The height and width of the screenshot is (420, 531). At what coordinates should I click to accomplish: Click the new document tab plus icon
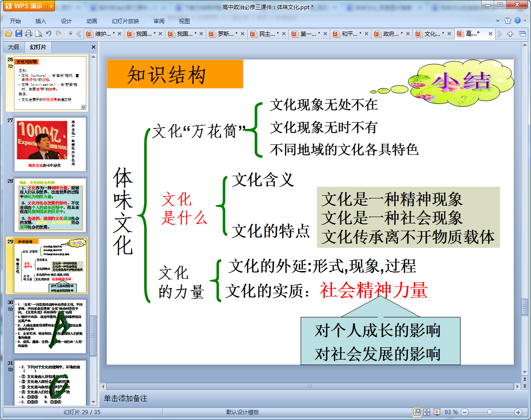[x=511, y=34]
